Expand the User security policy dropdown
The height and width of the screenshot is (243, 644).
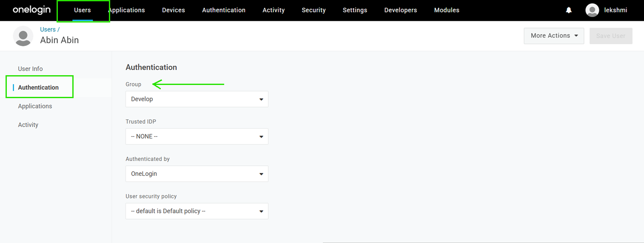point(197,211)
